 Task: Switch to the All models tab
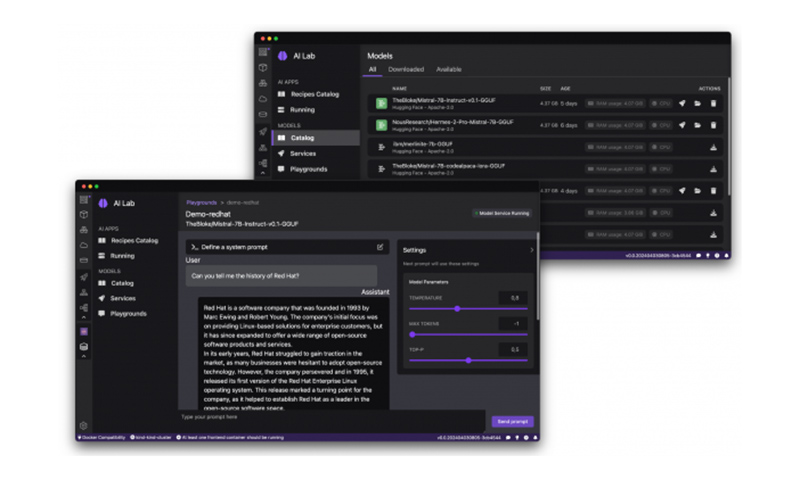(372, 69)
